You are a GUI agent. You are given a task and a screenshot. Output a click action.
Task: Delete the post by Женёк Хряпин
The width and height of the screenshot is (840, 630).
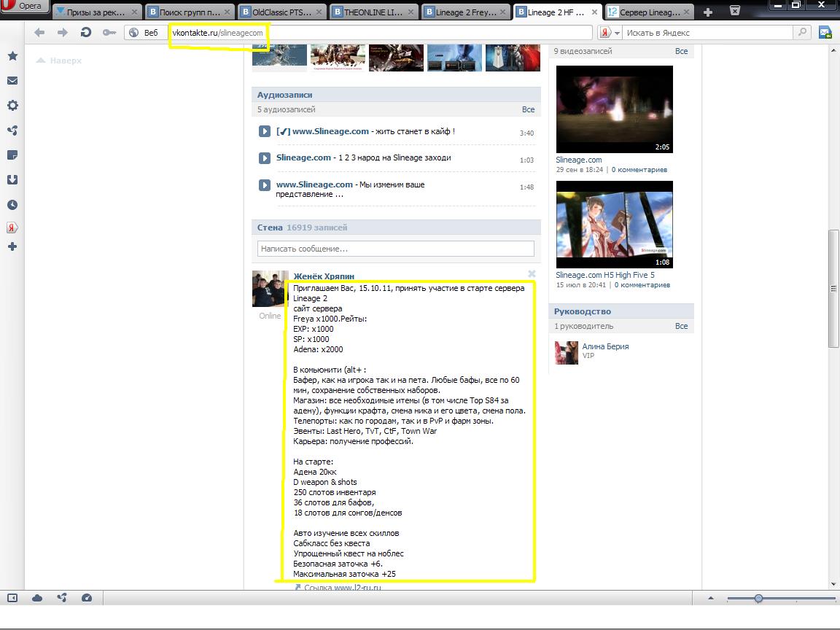(x=532, y=273)
